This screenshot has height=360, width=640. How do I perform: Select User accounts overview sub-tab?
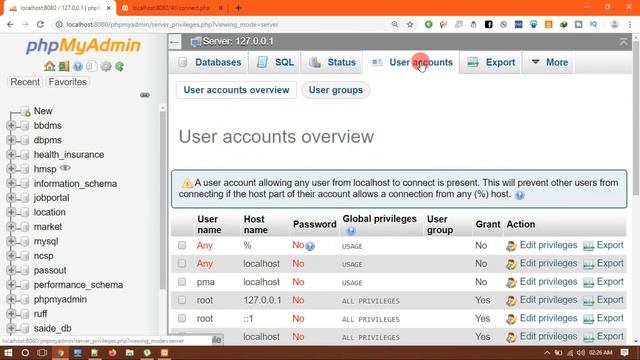pyautogui.click(x=236, y=90)
